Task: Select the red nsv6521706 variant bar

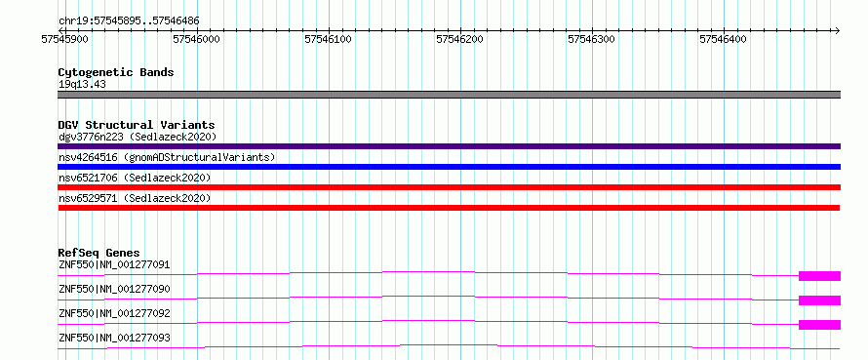Action: (449, 187)
